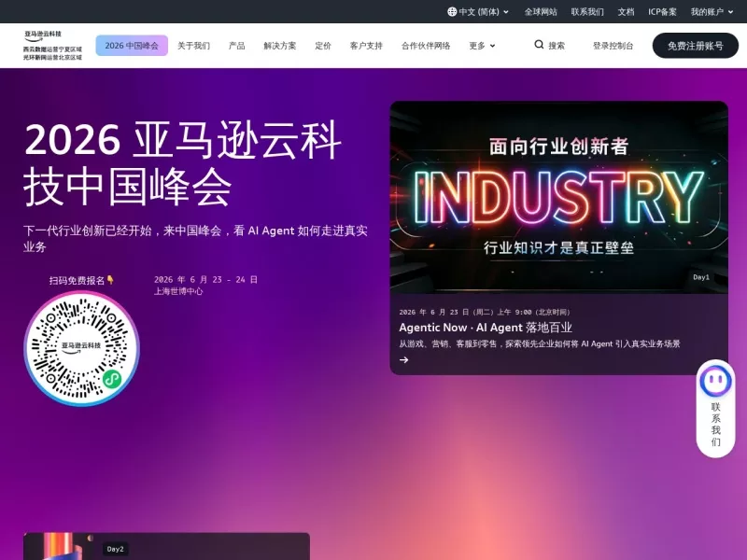Click the chatbot face icon
Viewport: 747px width, 560px height.
click(715, 381)
